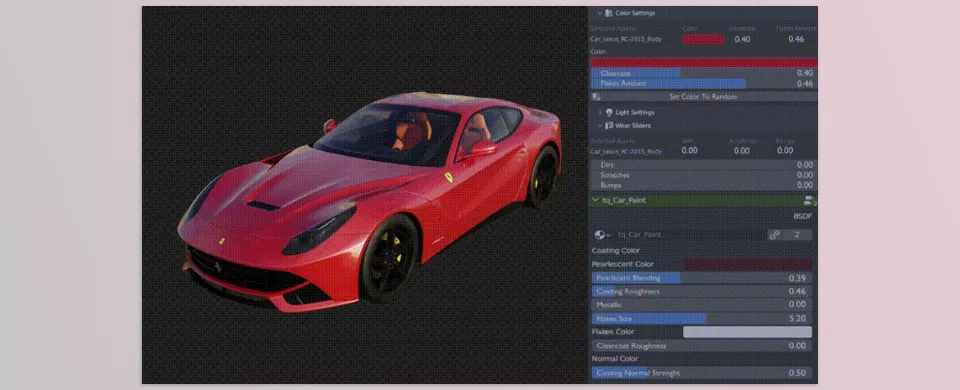The height and width of the screenshot is (390, 960).
Task: Collapse the tq_Car_Paint material panel
Action: pyautogui.click(x=595, y=200)
